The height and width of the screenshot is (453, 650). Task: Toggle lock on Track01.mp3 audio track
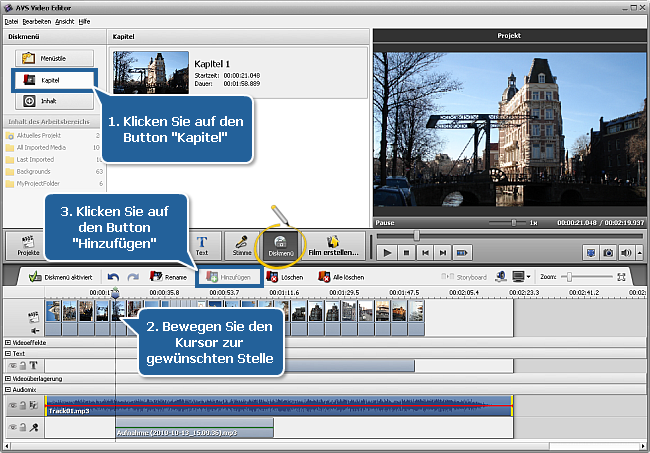click(24, 406)
